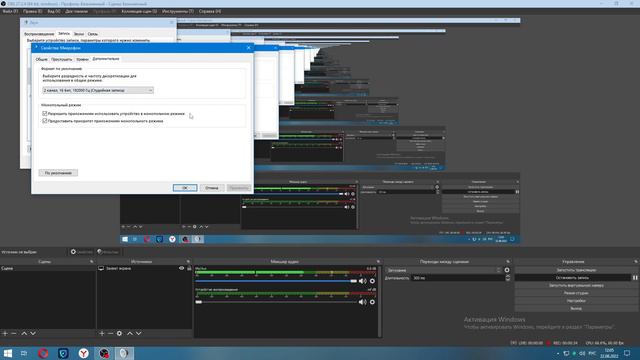Decrease transition duration with down arrow
The image size is (640, 360).
click(x=507, y=280)
